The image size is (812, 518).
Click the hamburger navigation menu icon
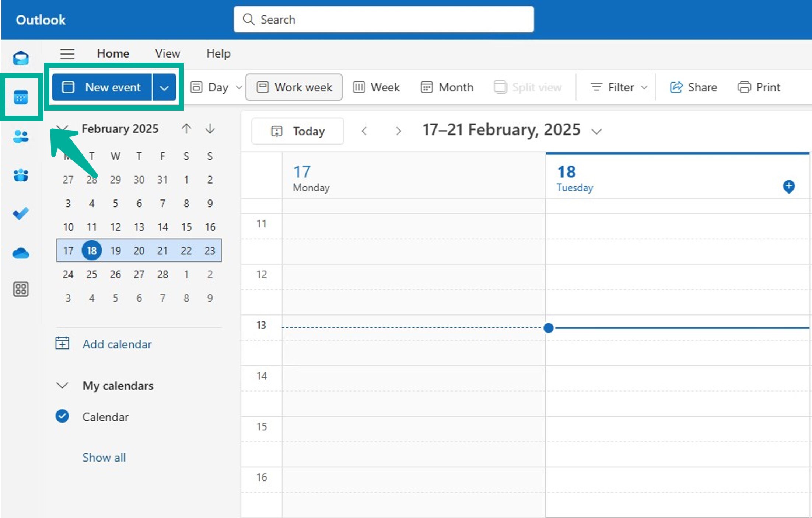(x=67, y=54)
